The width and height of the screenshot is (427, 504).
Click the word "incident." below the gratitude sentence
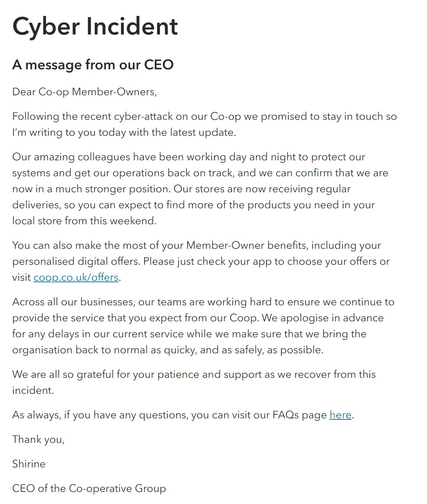coord(33,391)
